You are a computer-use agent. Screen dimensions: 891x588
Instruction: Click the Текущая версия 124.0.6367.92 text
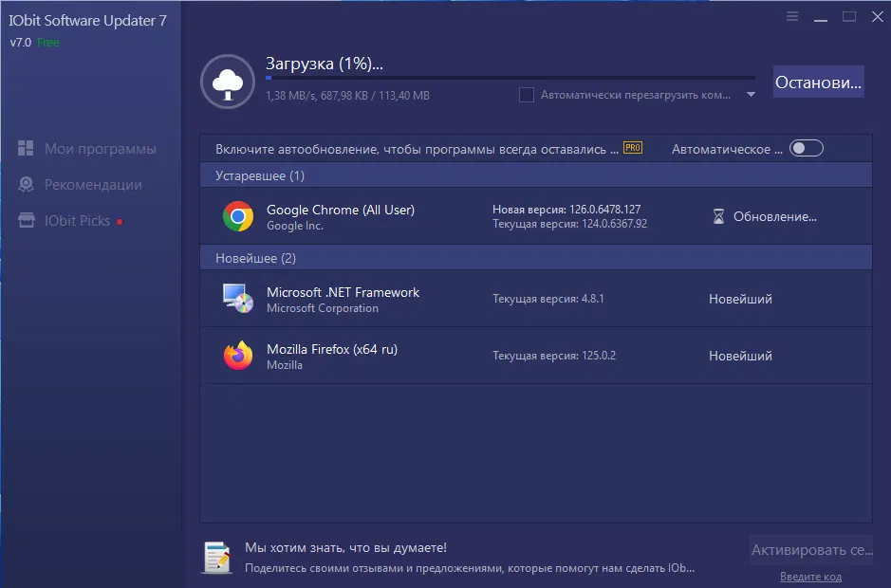[569, 224]
